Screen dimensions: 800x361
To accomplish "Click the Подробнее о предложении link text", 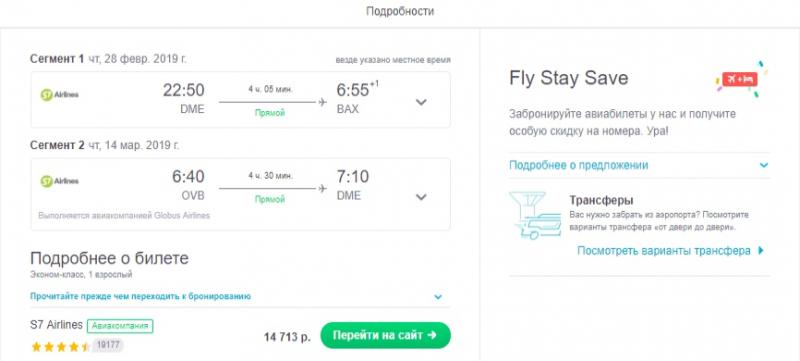I will tap(579, 165).
